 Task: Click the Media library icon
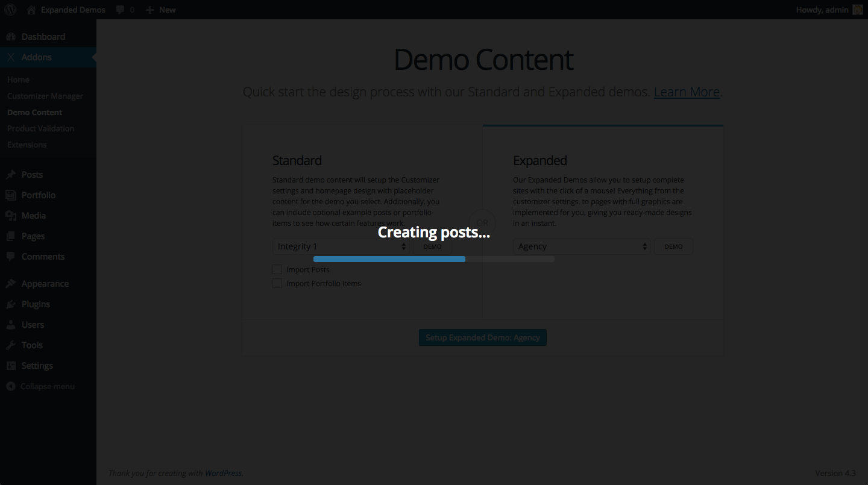(x=11, y=215)
